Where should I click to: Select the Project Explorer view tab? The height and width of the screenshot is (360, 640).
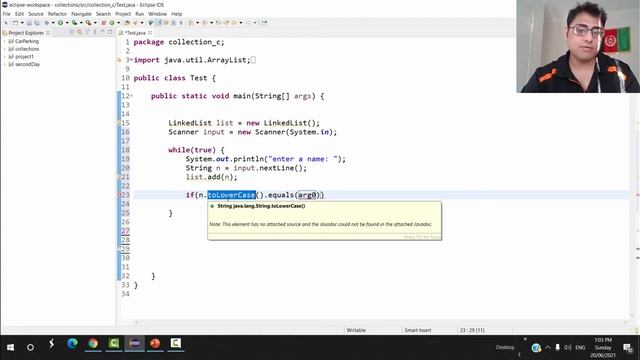pyautogui.click(x=26, y=33)
